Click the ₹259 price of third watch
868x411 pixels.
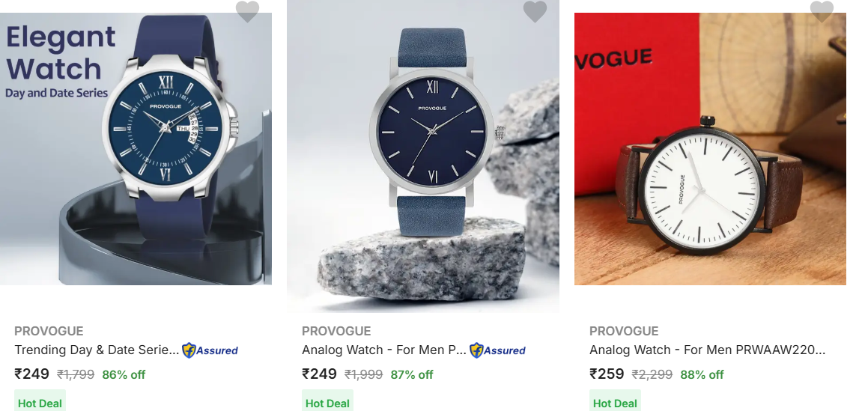pyautogui.click(x=607, y=374)
